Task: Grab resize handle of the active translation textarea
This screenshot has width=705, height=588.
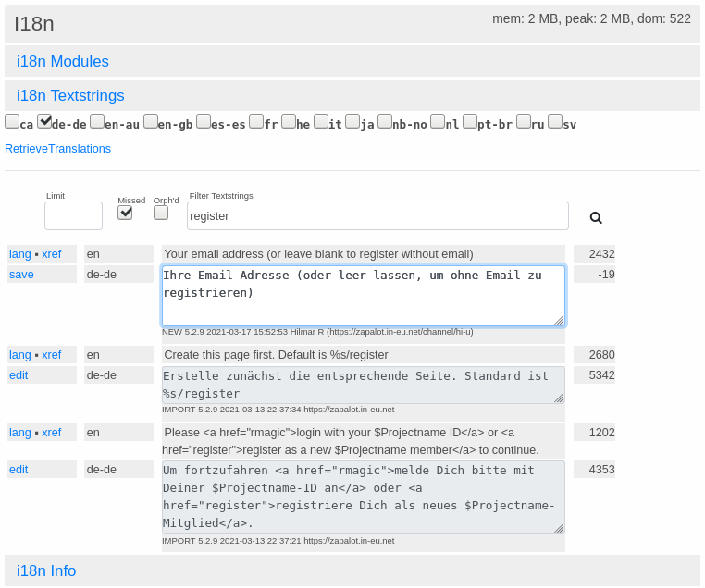Action: tap(559, 320)
